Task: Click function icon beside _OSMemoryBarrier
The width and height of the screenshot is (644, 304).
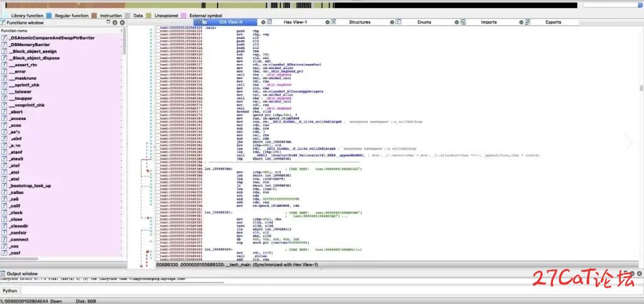Action: point(4,45)
